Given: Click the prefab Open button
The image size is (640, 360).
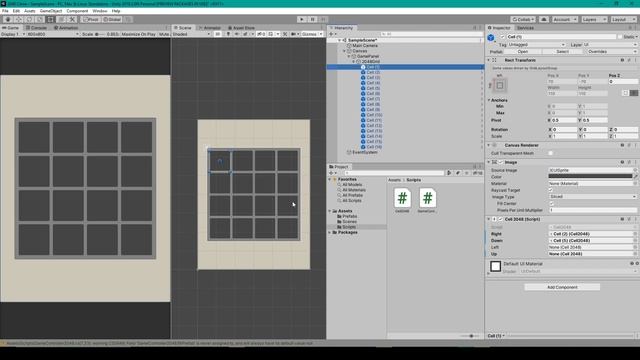Looking at the screenshot, I should coord(522,52).
